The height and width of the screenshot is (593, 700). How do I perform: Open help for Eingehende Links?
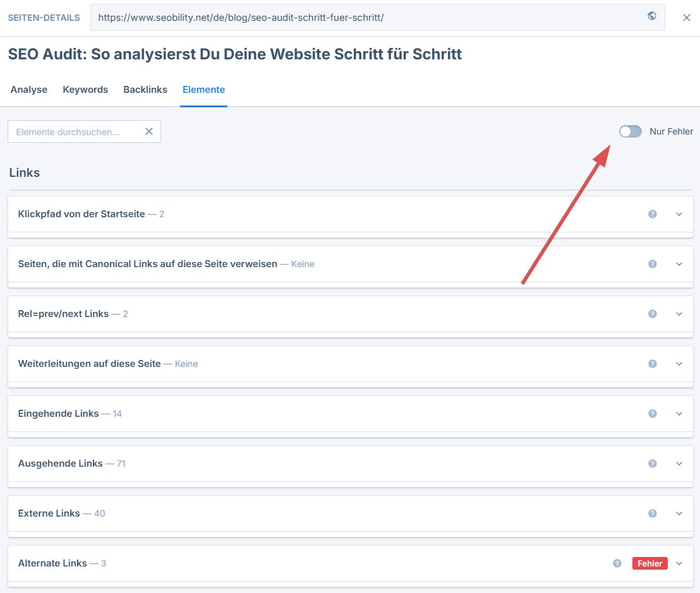[x=652, y=414]
